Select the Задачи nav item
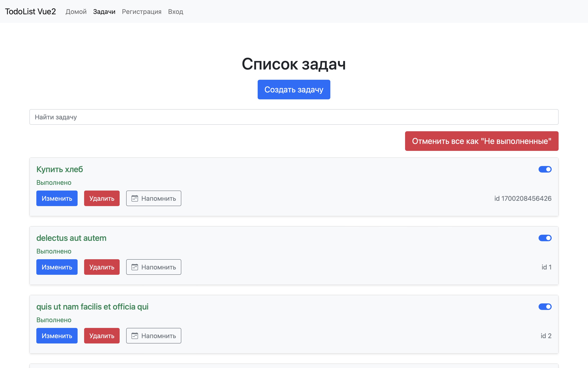Viewport: 588px width, 368px height. pyautogui.click(x=104, y=11)
